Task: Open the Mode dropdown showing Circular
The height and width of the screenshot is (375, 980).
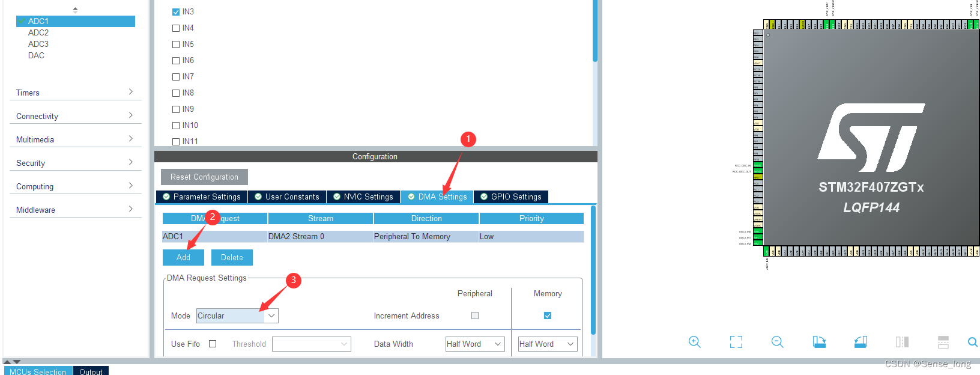Action: coord(237,316)
